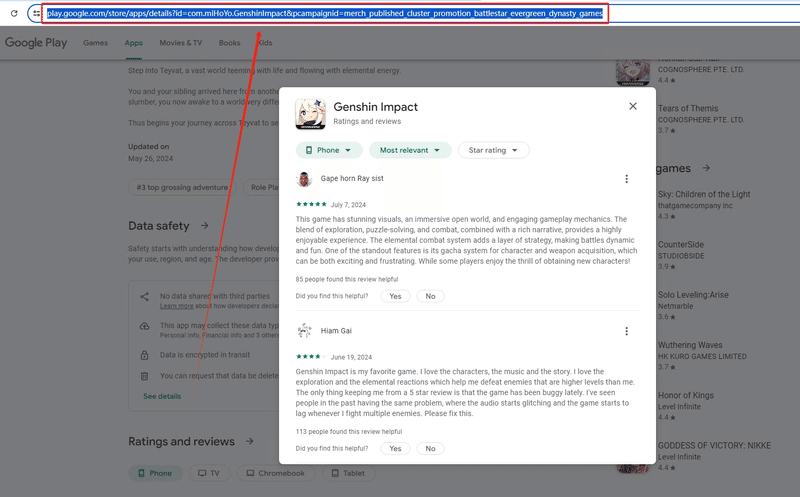
Task: Open more options for Hiam Gai's review
Action: coord(627,331)
